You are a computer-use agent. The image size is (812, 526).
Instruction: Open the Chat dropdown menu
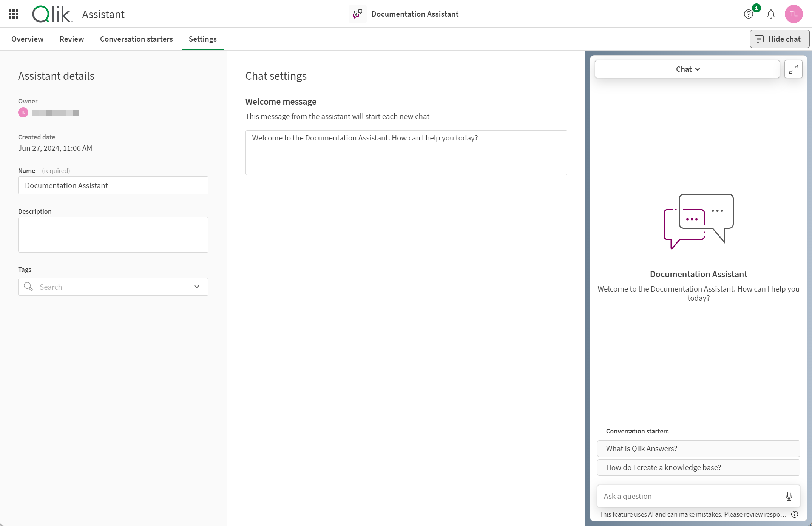pyautogui.click(x=688, y=69)
